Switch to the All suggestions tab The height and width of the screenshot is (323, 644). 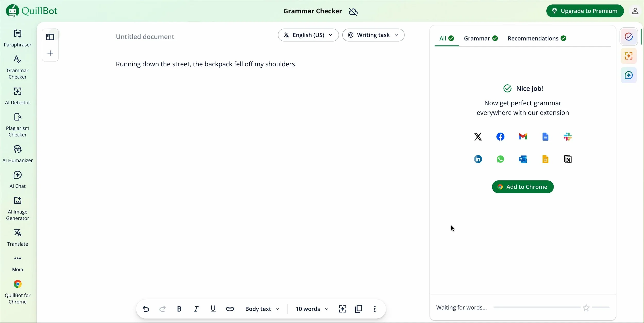[447, 39]
